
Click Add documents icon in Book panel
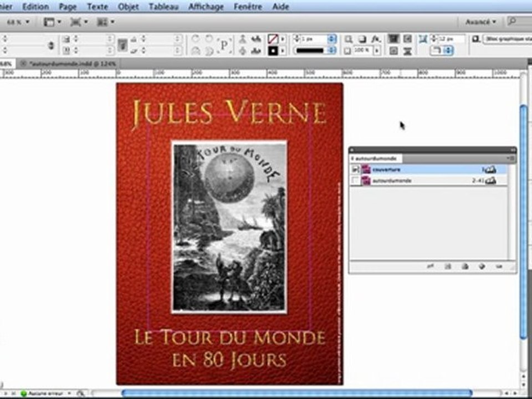point(482,267)
